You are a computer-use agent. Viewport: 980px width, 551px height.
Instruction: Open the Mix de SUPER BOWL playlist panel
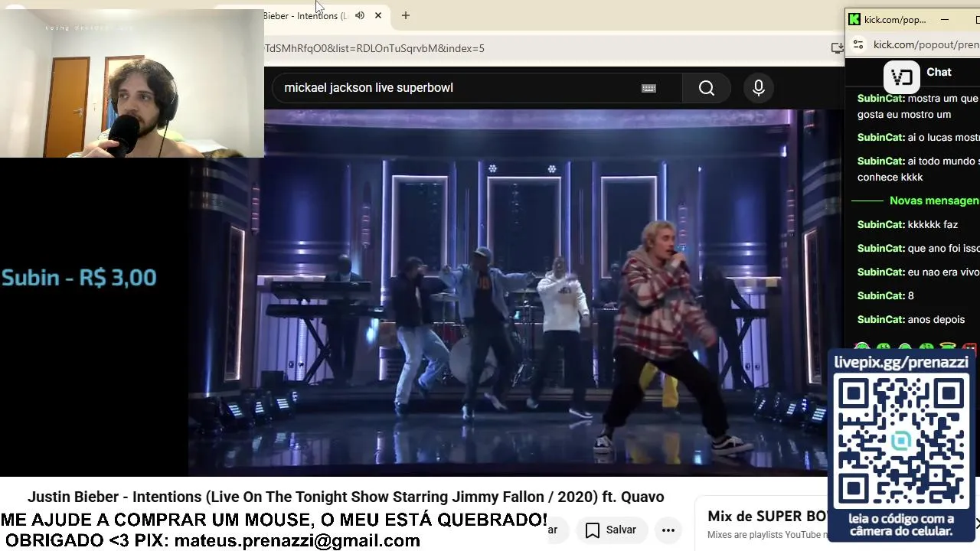click(766, 517)
